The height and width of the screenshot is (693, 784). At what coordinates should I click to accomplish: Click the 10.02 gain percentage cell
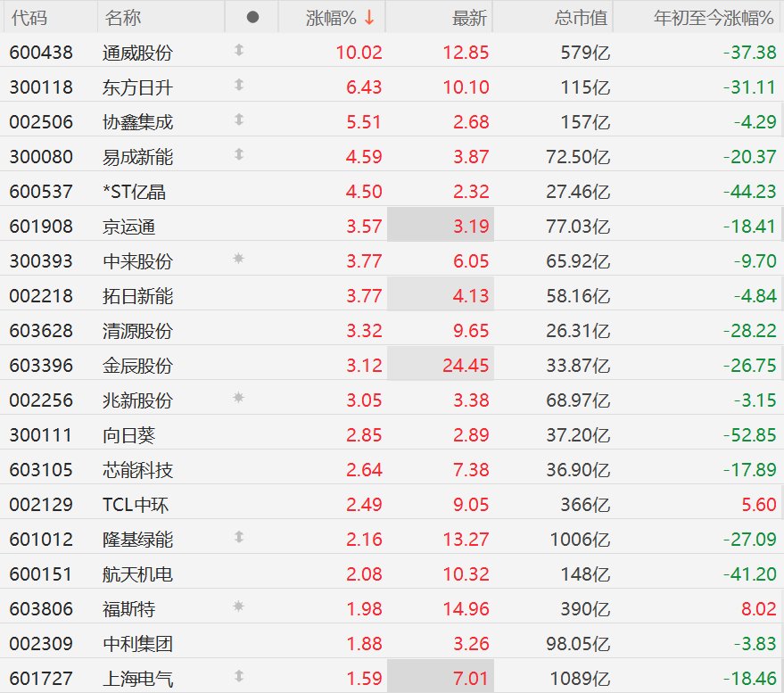click(359, 53)
